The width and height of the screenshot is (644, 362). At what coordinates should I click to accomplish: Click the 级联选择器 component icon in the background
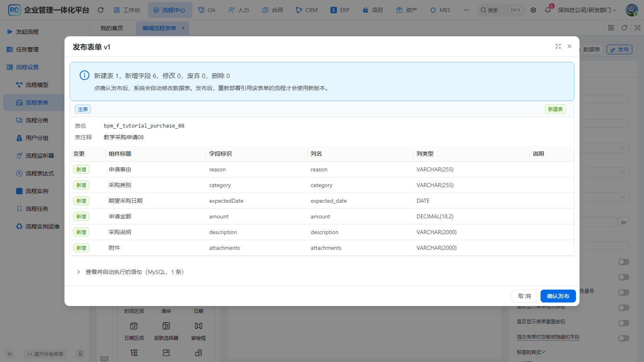(x=166, y=326)
